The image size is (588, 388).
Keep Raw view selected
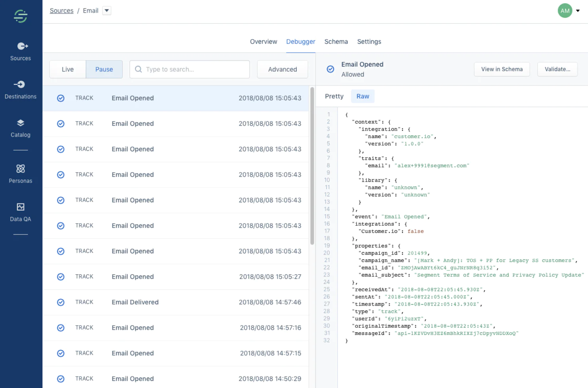pos(362,96)
